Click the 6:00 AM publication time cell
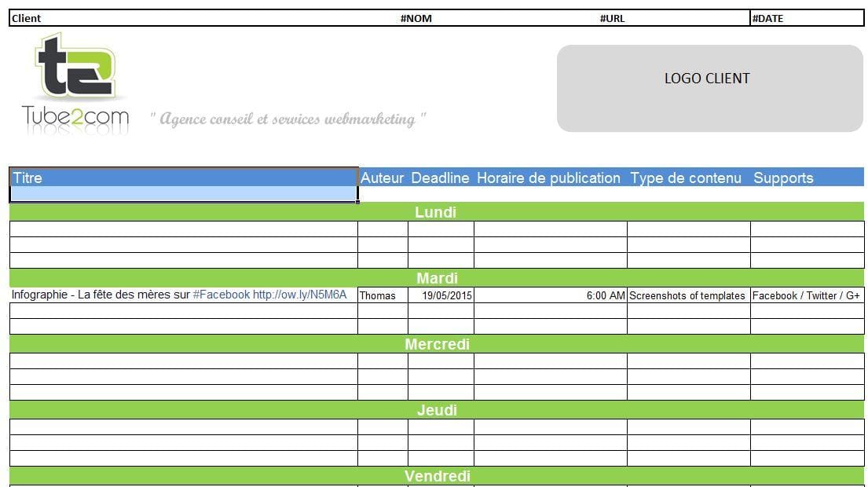868x487 pixels. click(x=606, y=296)
